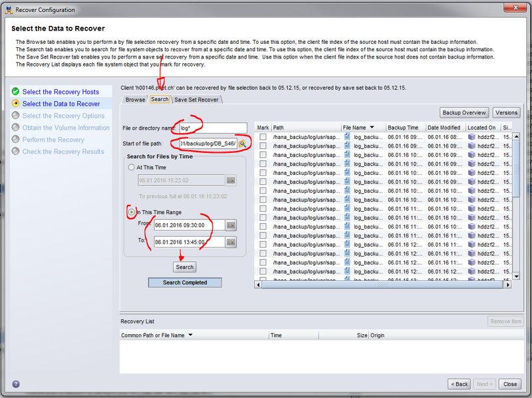Click the status circle beside Select the Recovery Options
Viewport: 532px width, 398px height.
pos(16,115)
